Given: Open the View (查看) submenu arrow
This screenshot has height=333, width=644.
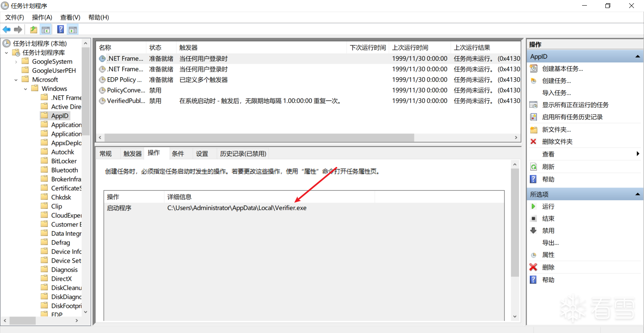Looking at the screenshot, I should coord(638,154).
